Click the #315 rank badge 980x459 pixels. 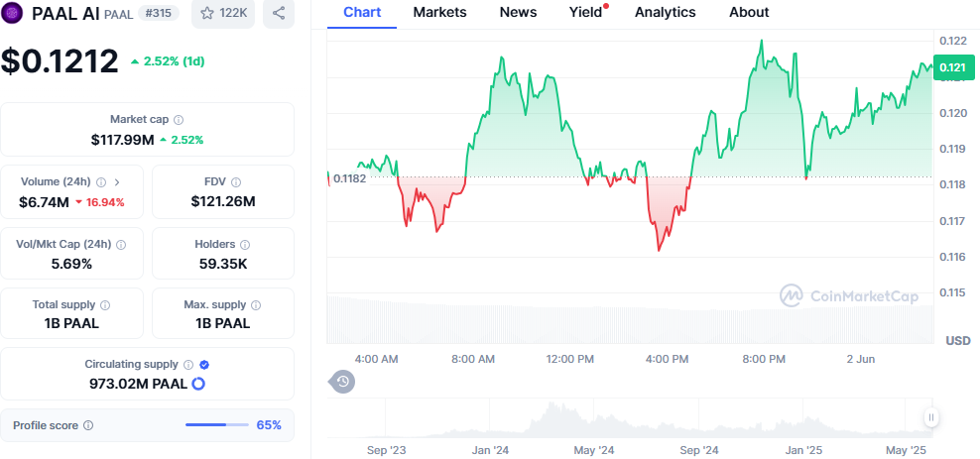coord(160,14)
